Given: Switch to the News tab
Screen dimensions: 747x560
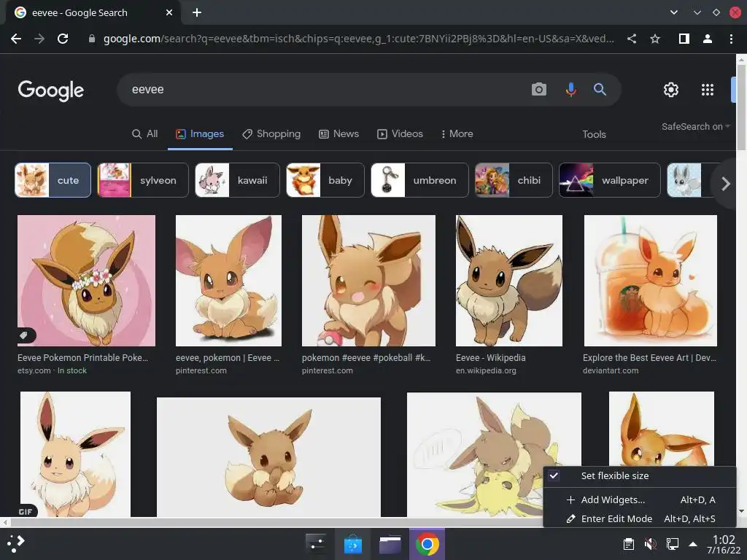Looking at the screenshot, I should 338,134.
